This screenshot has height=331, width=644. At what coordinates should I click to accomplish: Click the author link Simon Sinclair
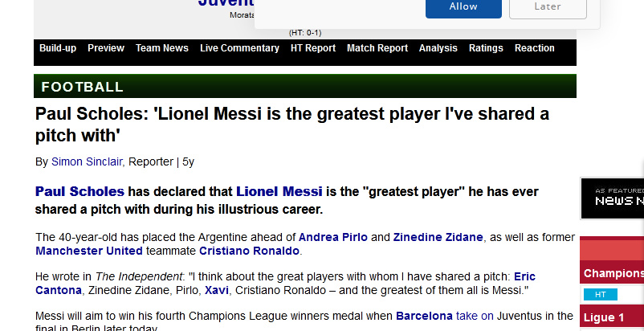pos(87,161)
